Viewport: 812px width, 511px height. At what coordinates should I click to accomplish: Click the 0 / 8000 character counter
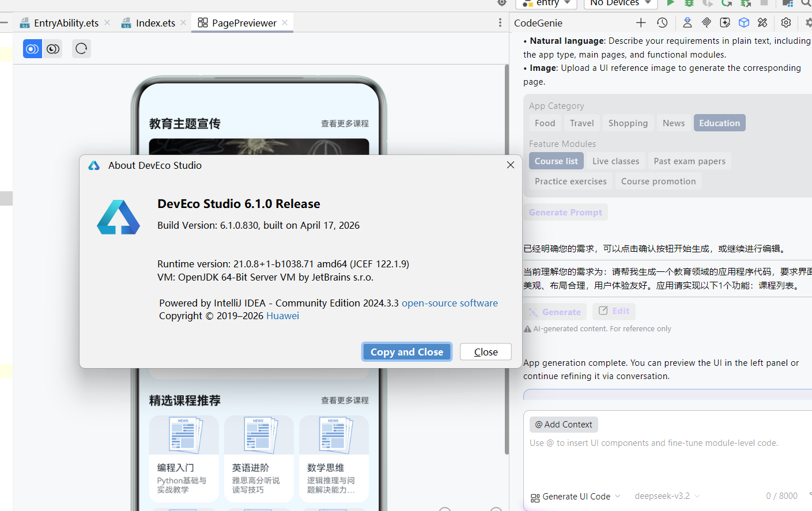pos(781,496)
